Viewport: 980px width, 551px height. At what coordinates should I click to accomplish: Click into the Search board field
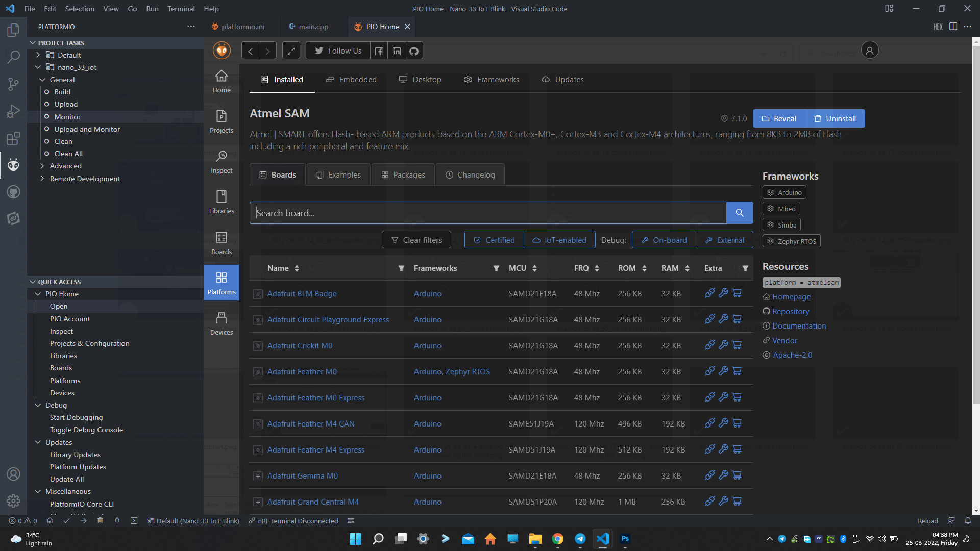click(x=488, y=213)
